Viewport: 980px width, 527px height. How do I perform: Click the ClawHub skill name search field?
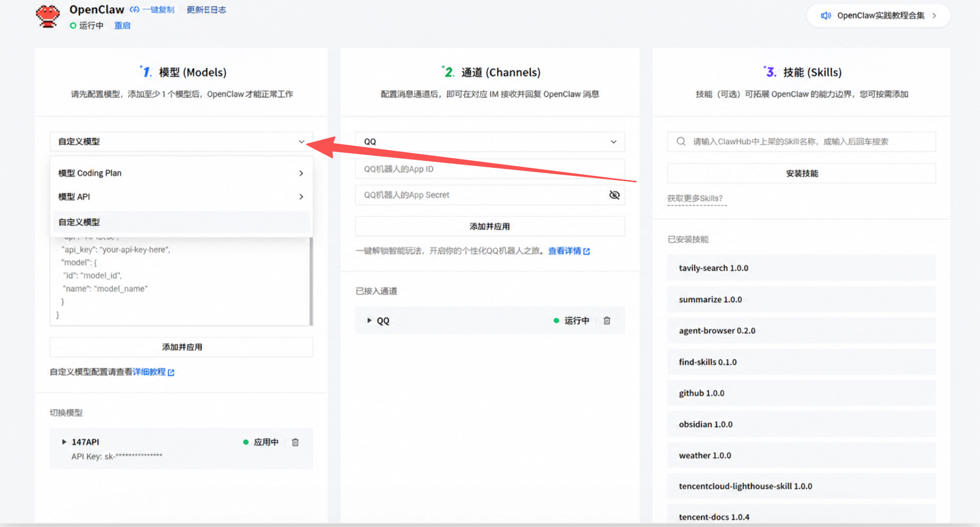tap(801, 142)
